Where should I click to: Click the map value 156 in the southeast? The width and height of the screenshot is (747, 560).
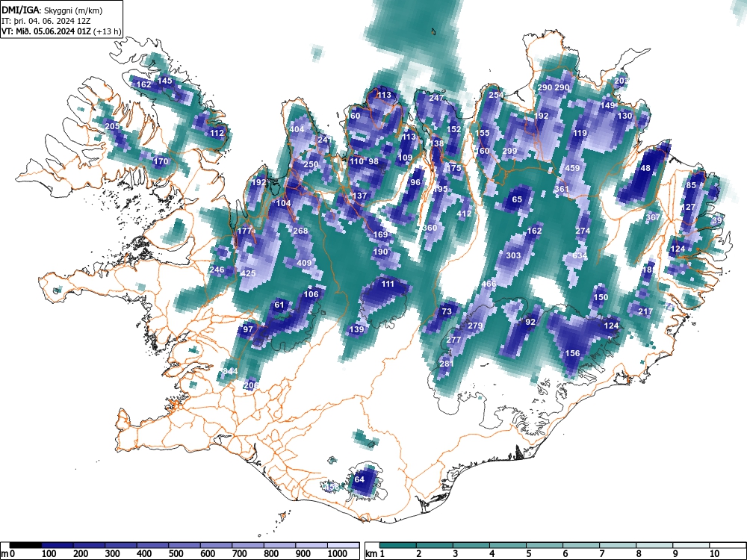click(572, 353)
